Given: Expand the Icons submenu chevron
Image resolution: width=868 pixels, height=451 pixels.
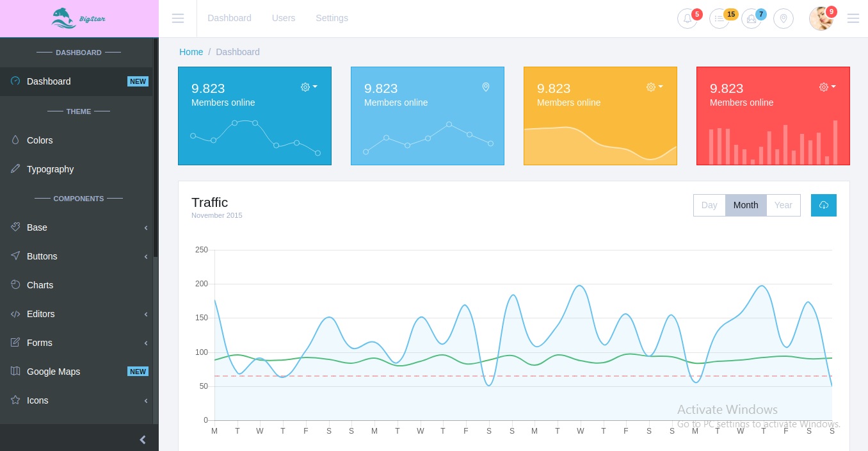Looking at the screenshot, I should (x=146, y=400).
